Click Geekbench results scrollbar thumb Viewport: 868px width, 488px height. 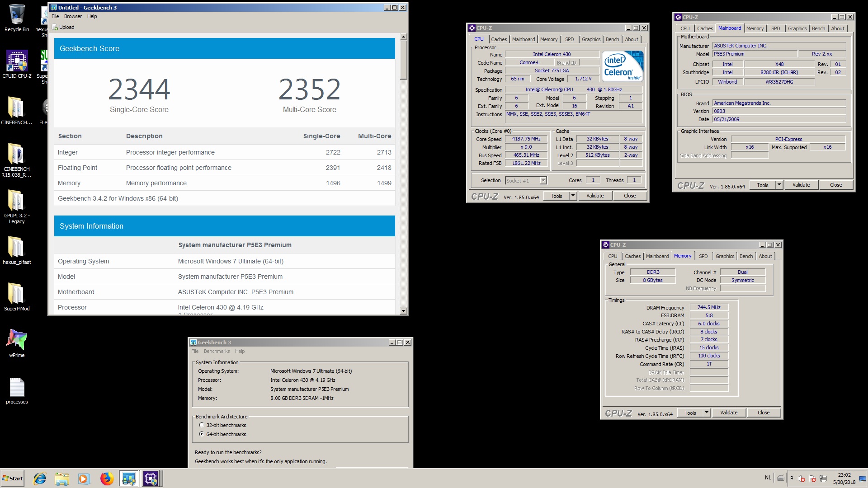(x=404, y=60)
